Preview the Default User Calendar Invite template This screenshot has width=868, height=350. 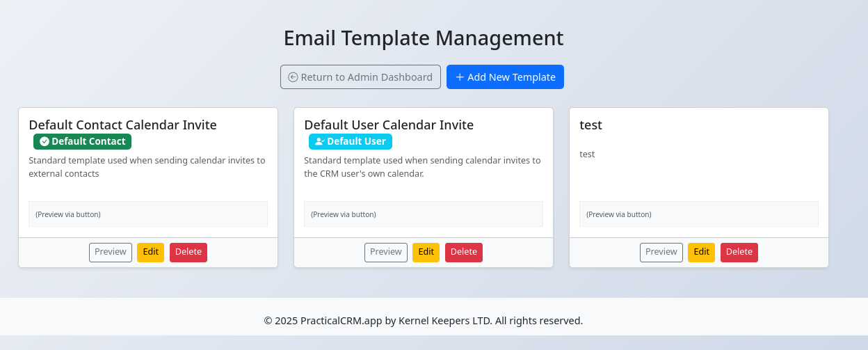(386, 253)
